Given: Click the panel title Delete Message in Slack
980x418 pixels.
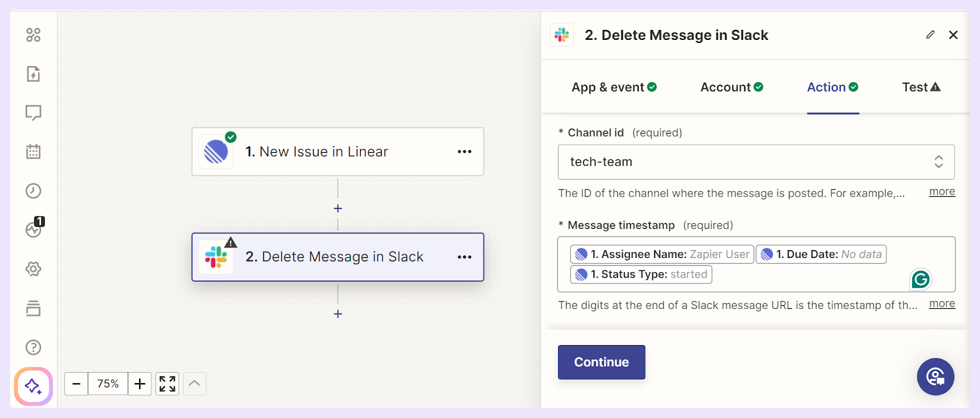Looking at the screenshot, I should point(676,35).
